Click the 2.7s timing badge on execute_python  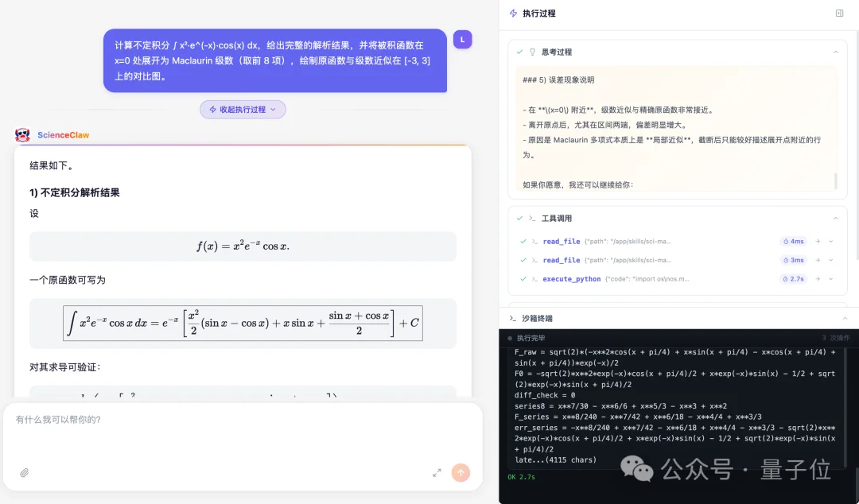point(794,279)
